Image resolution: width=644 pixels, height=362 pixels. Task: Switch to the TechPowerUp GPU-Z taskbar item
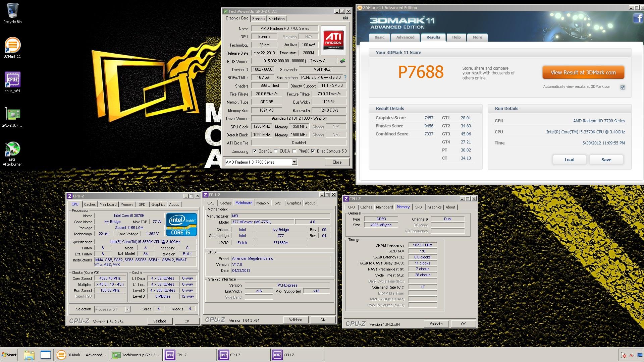136,355
